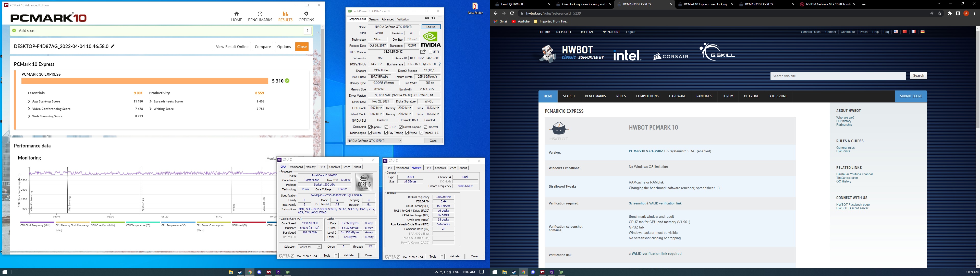Toggle CUDA checkbox
This screenshot has width=980, height=276.
386,127
